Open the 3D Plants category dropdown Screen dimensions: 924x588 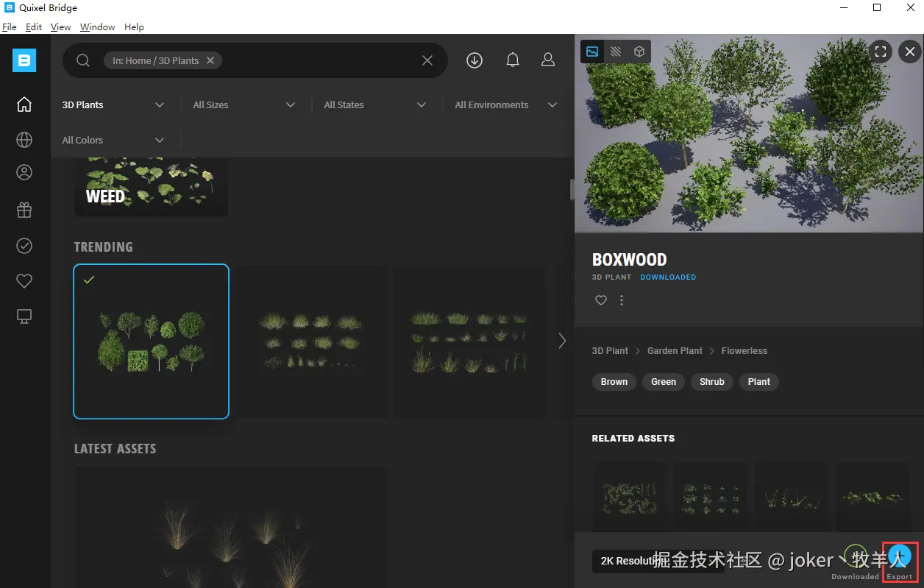click(x=113, y=105)
